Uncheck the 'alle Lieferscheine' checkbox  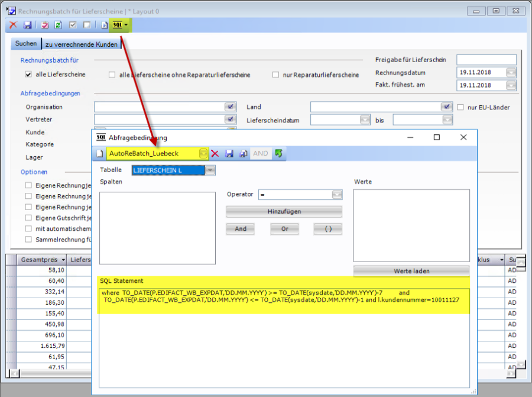(x=28, y=75)
